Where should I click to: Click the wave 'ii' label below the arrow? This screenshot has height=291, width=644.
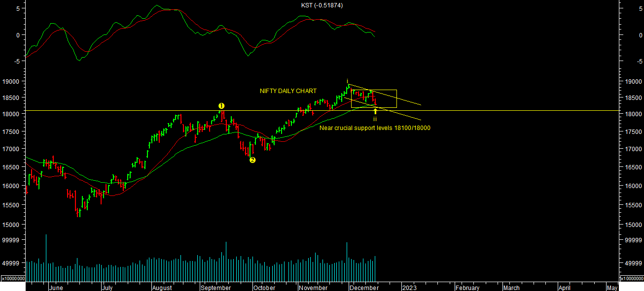[x=375, y=119]
